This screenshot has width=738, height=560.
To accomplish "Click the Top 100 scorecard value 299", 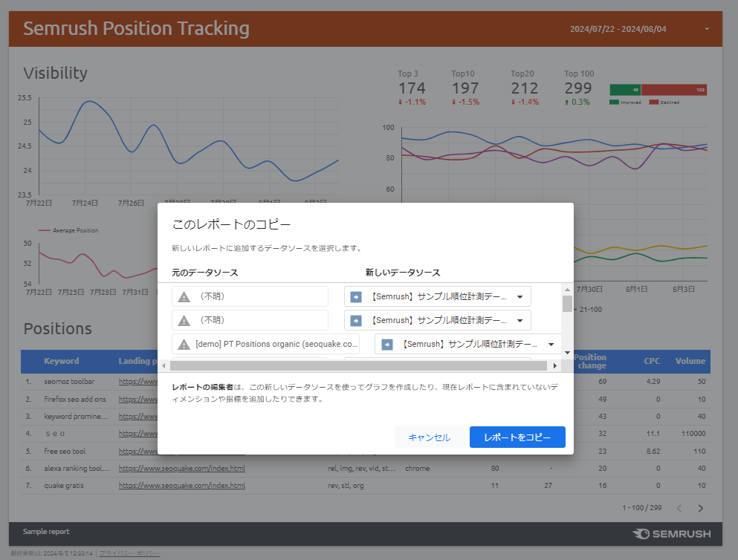I will click(x=578, y=88).
